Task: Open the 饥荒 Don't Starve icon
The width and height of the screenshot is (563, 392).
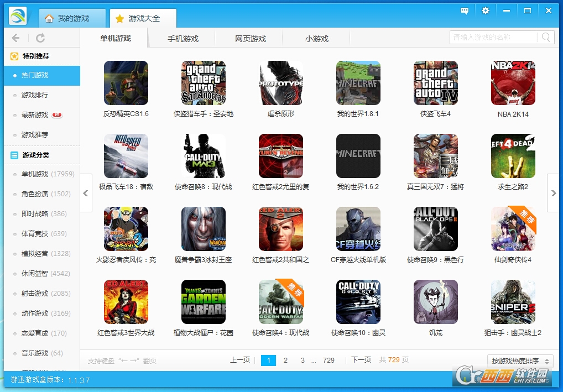Action: 436,302
